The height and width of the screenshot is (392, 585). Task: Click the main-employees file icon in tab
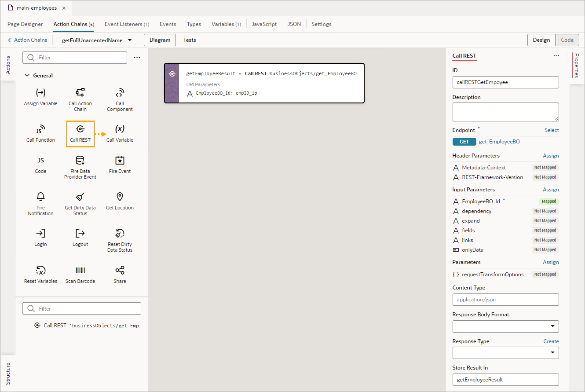coord(10,8)
